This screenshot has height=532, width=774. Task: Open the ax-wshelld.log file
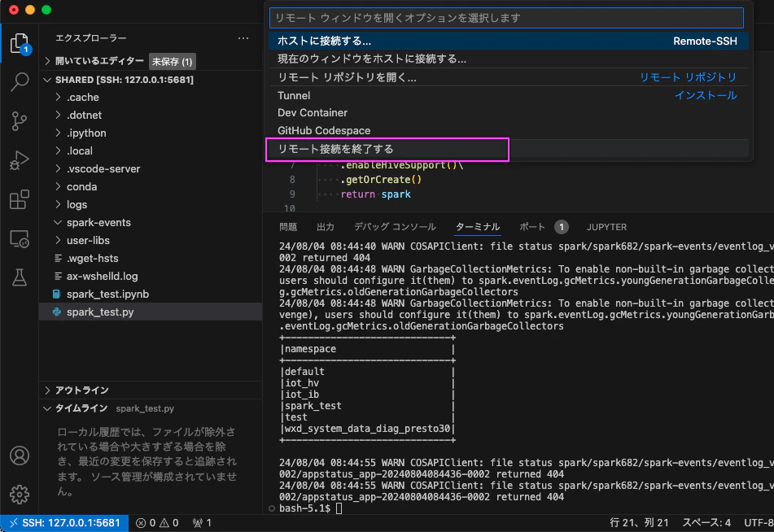tap(151, 277)
